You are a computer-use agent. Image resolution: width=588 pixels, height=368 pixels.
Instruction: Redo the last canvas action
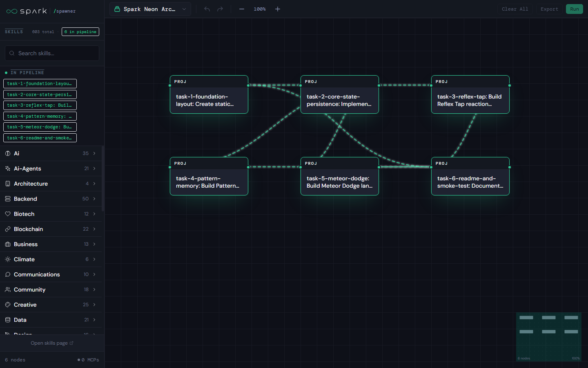[220, 9]
